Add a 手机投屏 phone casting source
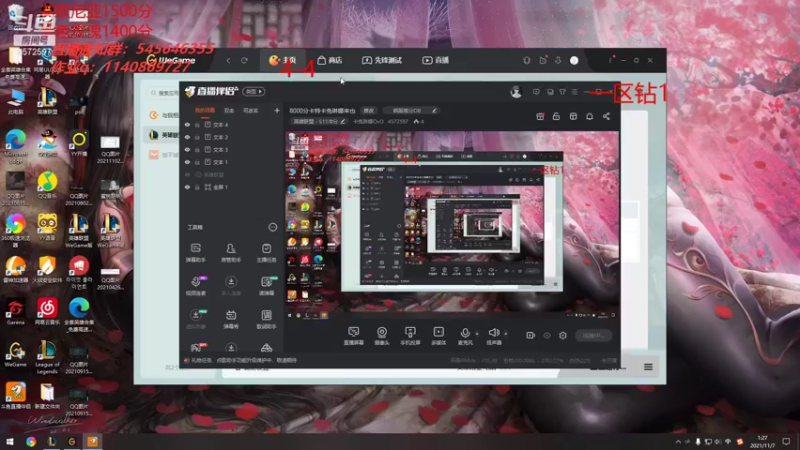Image resolution: width=800 pixels, height=450 pixels. tap(410, 336)
